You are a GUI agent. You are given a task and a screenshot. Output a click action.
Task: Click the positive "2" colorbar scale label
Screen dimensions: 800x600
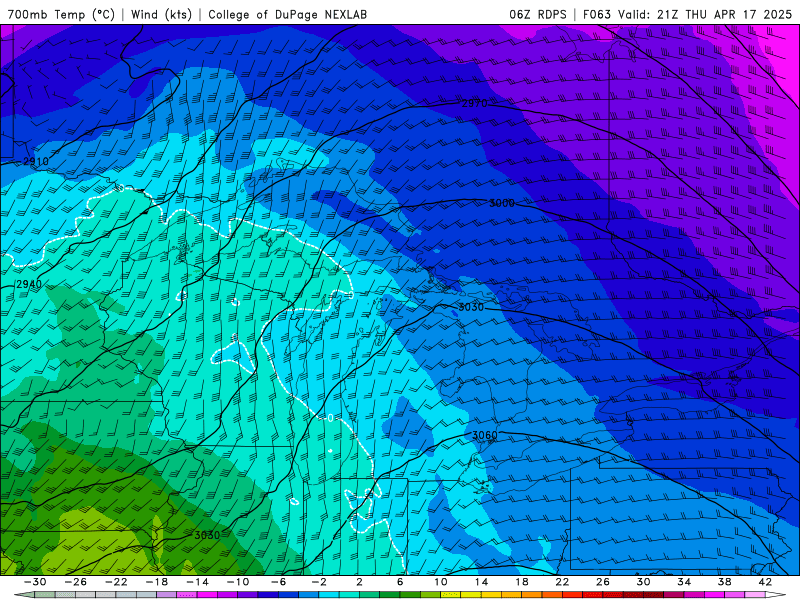pyautogui.click(x=359, y=582)
